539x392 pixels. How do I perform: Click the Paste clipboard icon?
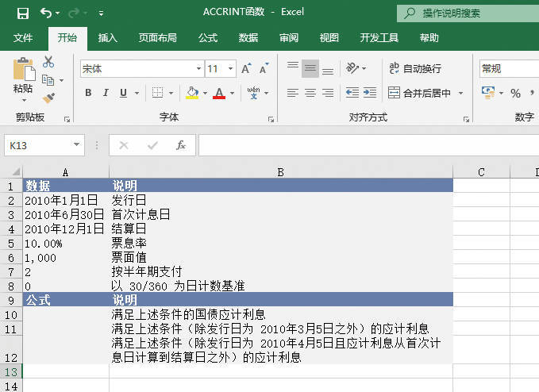point(23,71)
